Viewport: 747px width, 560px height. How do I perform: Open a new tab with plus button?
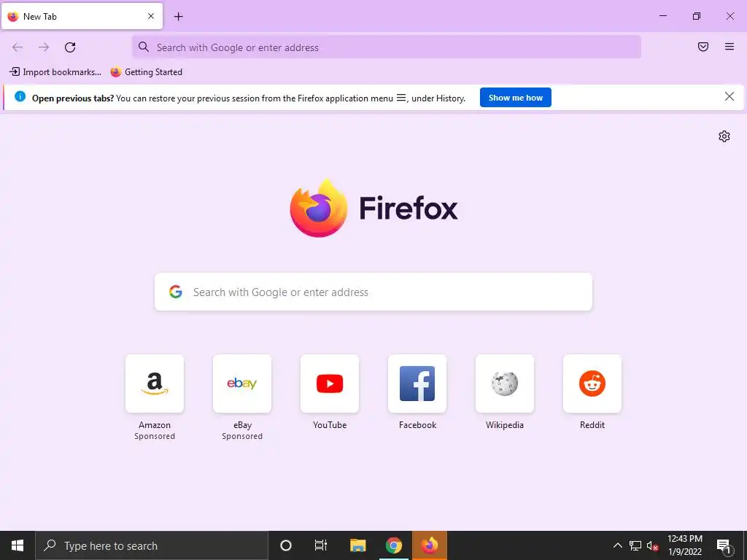[x=178, y=17]
